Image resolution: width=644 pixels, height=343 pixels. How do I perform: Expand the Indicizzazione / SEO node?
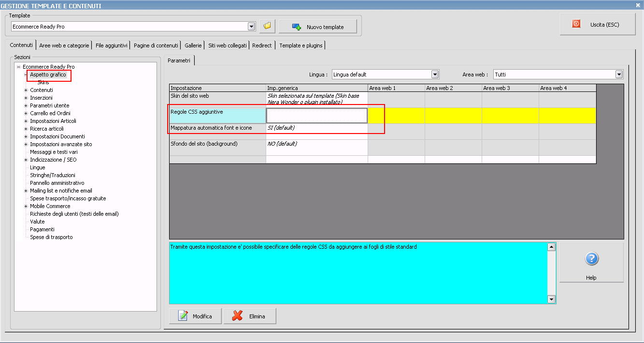pyautogui.click(x=26, y=160)
